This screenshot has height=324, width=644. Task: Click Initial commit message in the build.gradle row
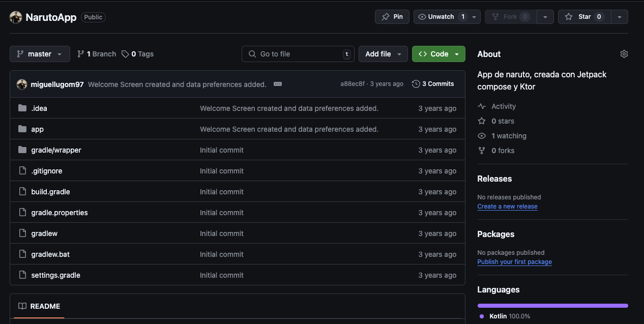[222, 192]
